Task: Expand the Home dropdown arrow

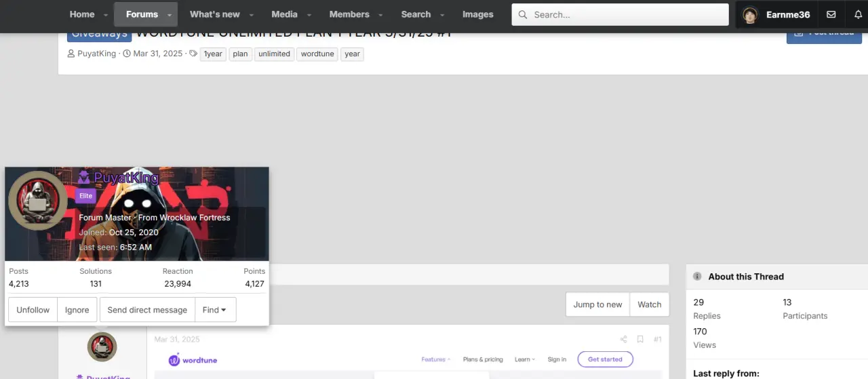Action: click(106, 15)
